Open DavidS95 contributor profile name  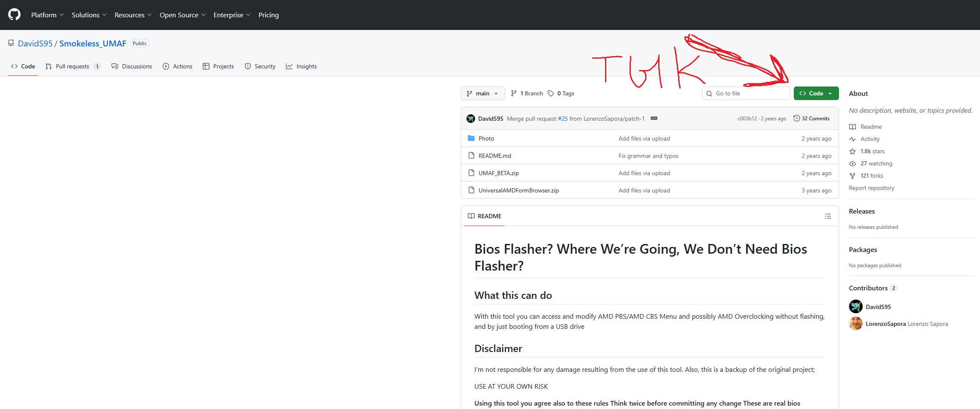click(x=878, y=307)
